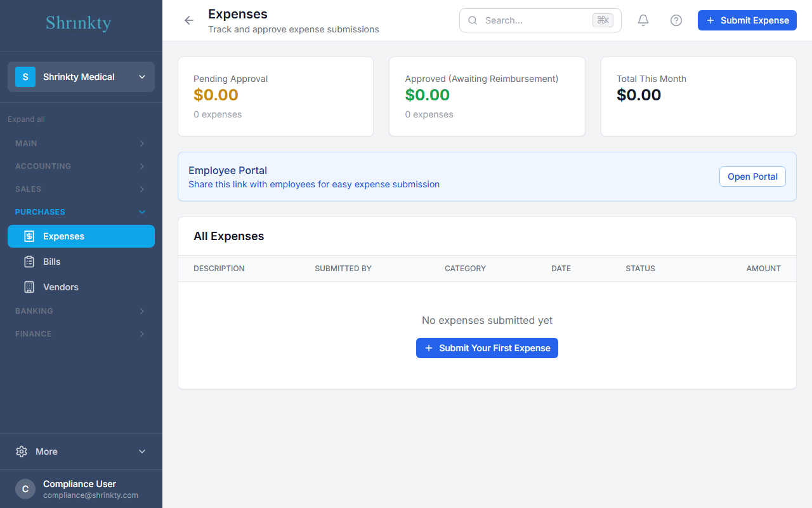Click the employee portal share link text

pos(314,184)
